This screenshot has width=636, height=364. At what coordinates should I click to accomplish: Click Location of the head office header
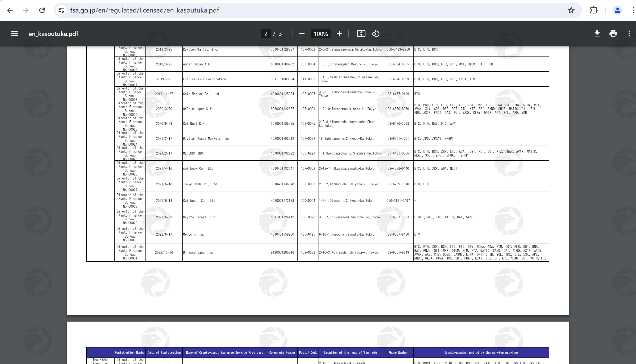click(x=350, y=353)
